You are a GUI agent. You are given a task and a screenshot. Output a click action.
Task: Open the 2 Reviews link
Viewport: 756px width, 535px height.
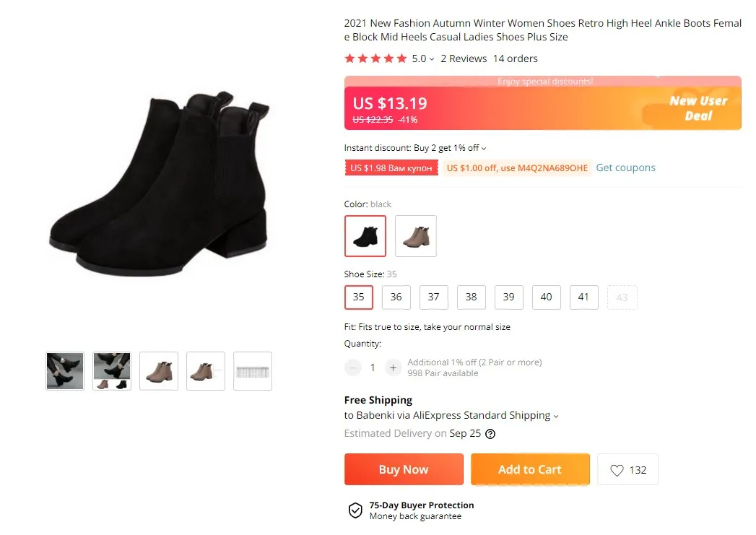click(464, 58)
